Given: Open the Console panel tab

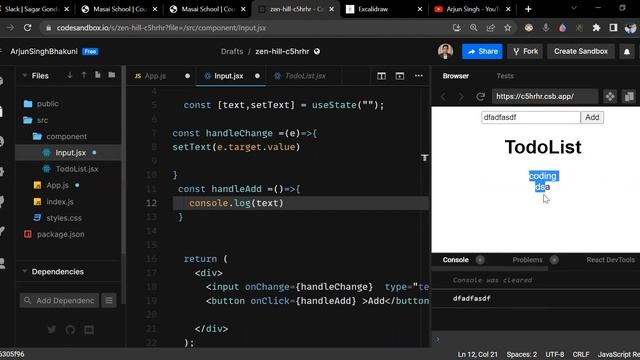Looking at the screenshot, I should 456,260.
